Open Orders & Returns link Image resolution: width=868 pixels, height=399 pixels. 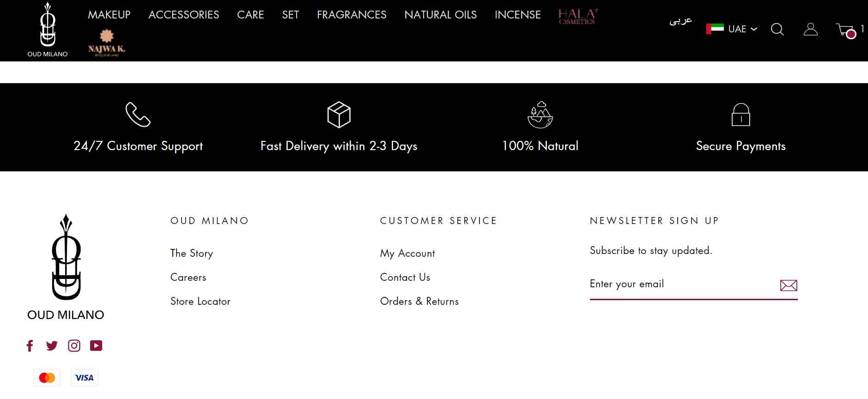[x=419, y=302]
